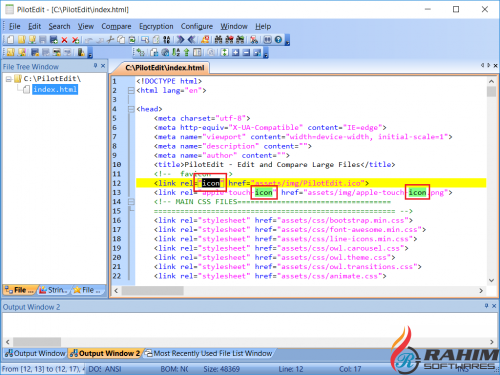Image resolution: width=500 pixels, height=375 pixels.
Task: Click the ANSI encoding status bar entry
Action: point(113,369)
